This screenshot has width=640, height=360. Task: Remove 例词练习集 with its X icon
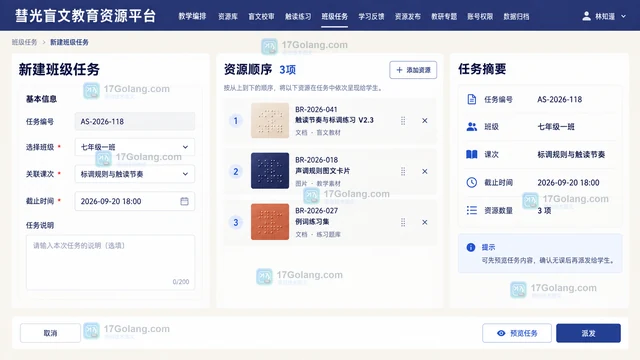coord(424,222)
